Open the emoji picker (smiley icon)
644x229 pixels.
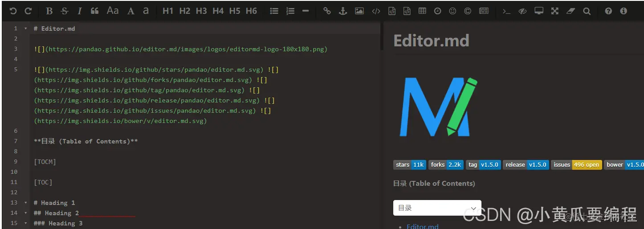452,11
